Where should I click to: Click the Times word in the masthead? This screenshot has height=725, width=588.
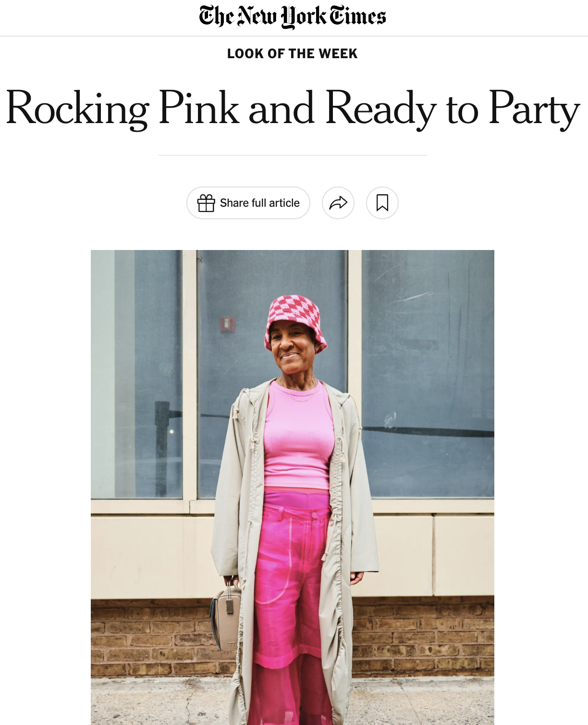pos(357,17)
